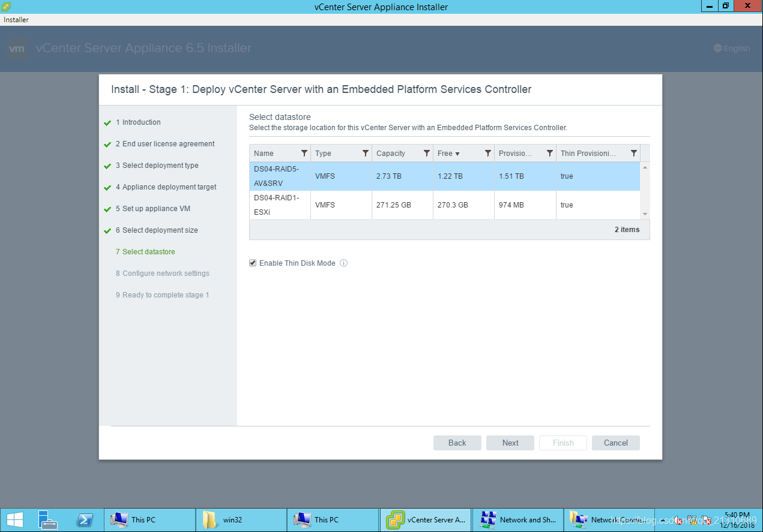This screenshot has width=763, height=532.
Task: Filter the Thin Provisioning column
Action: [x=633, y=154]
